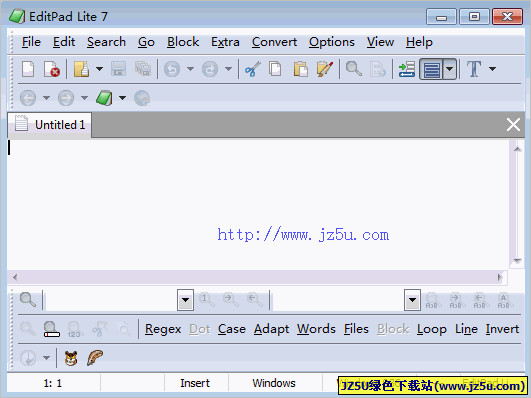
Task: Expand the Open file dropdown arrow
Action: 99,69
